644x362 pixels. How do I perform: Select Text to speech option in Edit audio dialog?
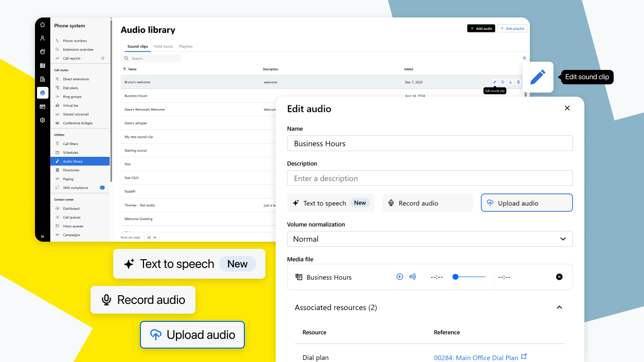pyautogui.click(x=331, y=203)
